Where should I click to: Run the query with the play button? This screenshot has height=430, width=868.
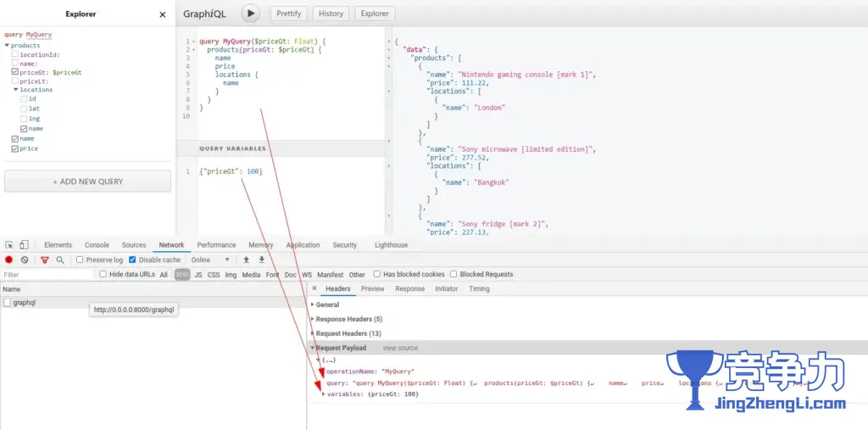pyautogui.click(x=250, y=14)
